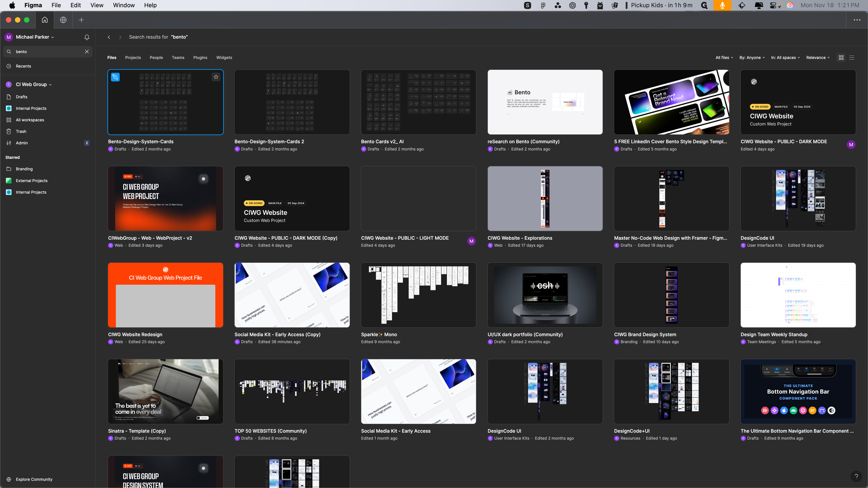
Task: Open Design Team Weekly Standup thumbnail
Action: (798, 295)
